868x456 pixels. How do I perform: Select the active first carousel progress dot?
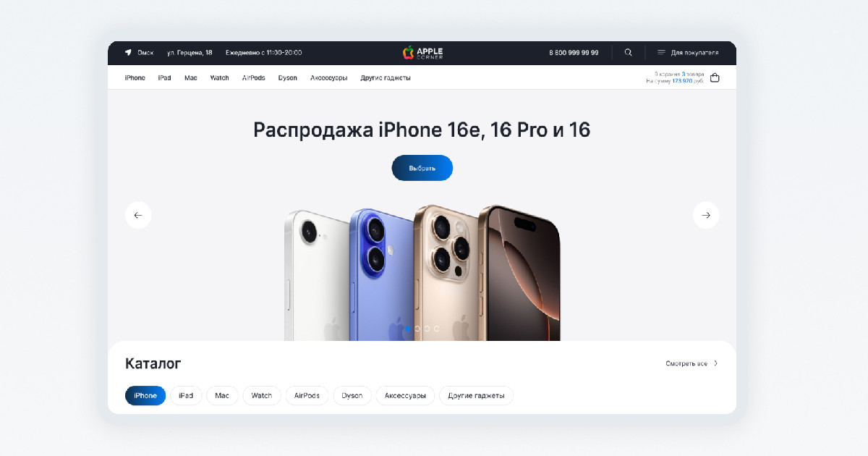click(x=408, y=329)
